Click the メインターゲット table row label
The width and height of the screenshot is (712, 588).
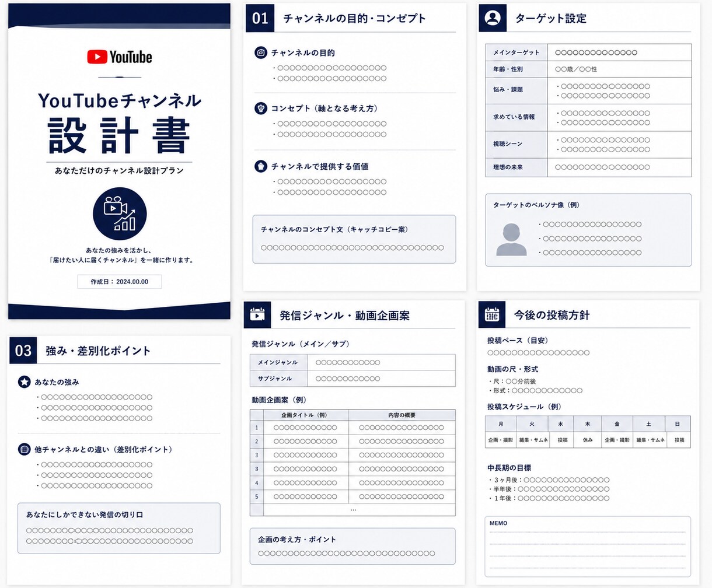(516, 52)
